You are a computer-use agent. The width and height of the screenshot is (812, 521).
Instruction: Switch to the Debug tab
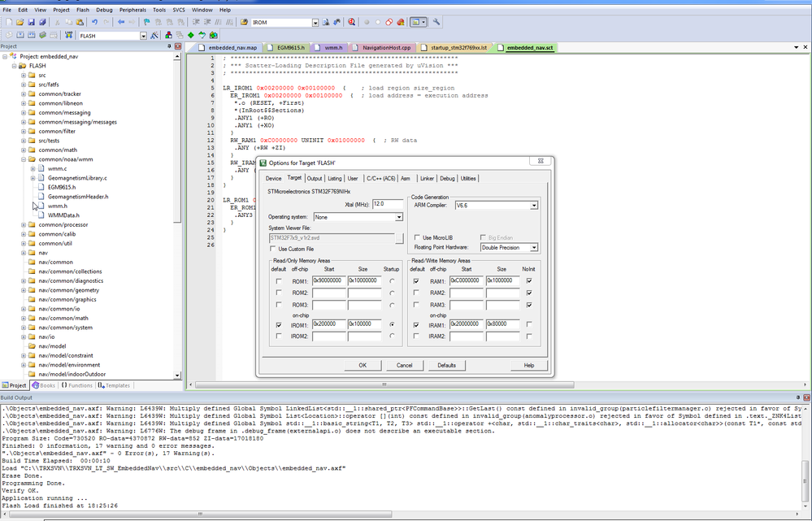pyautogui.click(x=447, y=178)
